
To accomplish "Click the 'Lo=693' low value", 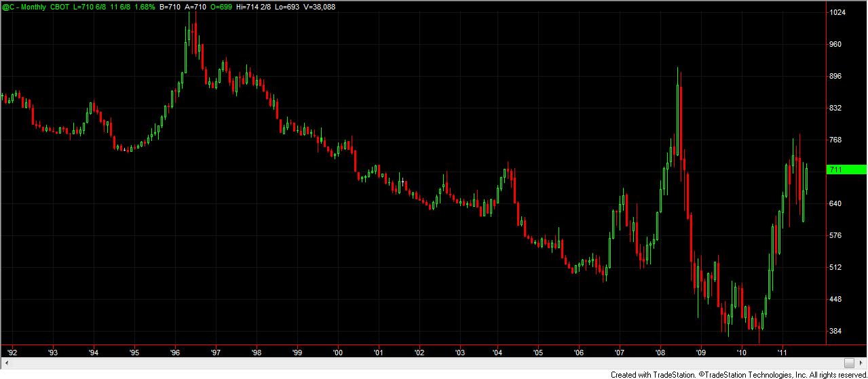I will tap(287, 7).
